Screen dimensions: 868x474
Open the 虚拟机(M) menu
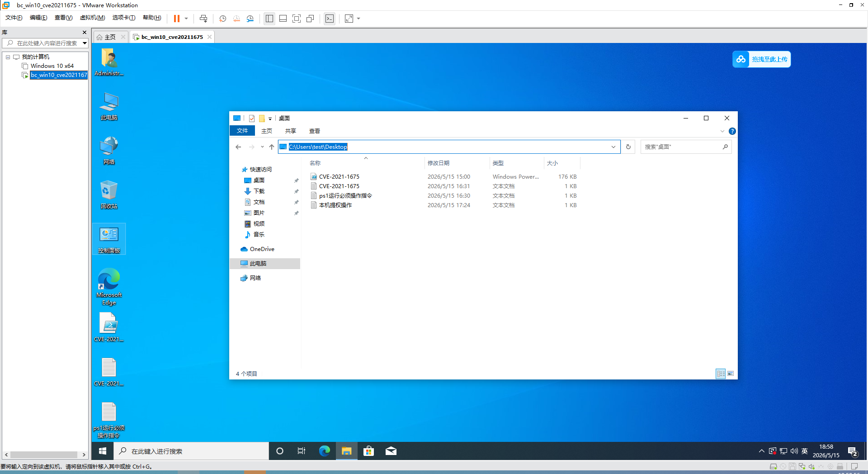(x=92, y=18)
